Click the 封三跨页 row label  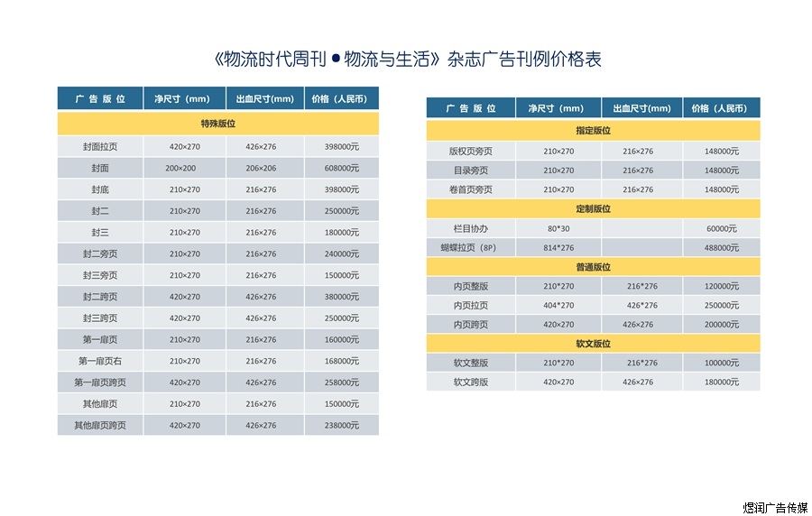click(100, 318)
